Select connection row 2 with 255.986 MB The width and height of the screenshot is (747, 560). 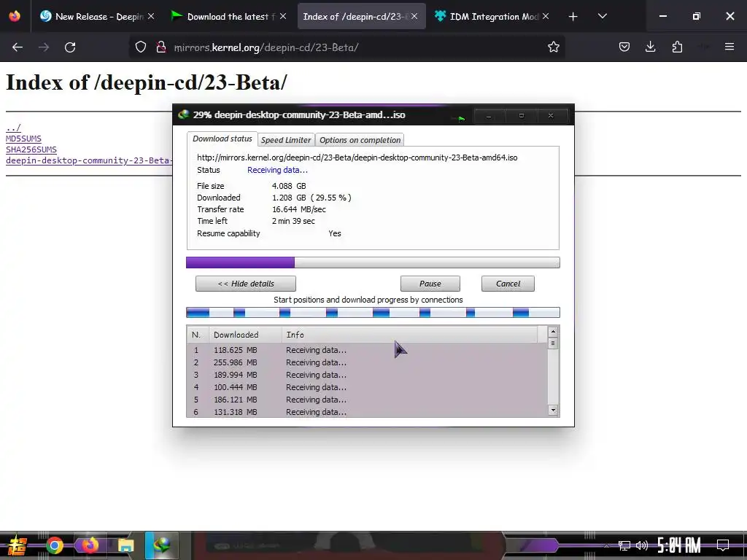point(367,362)
